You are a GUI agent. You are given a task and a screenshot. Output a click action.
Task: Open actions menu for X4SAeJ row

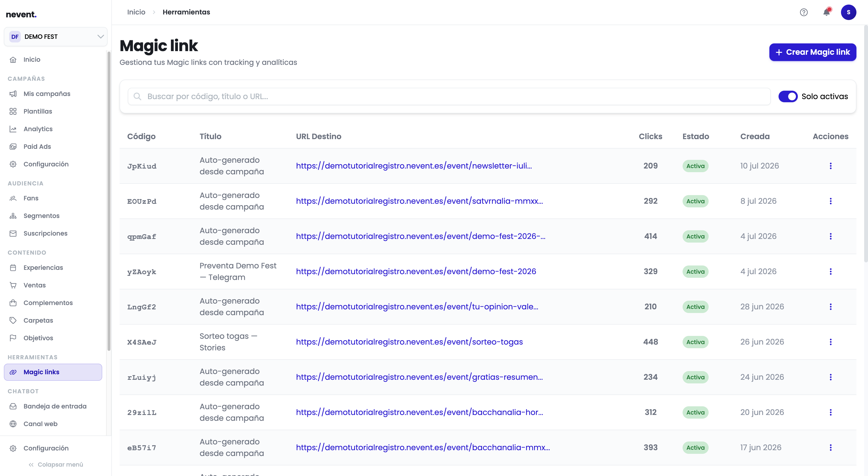pyautogui.click(x=831, y=342)
